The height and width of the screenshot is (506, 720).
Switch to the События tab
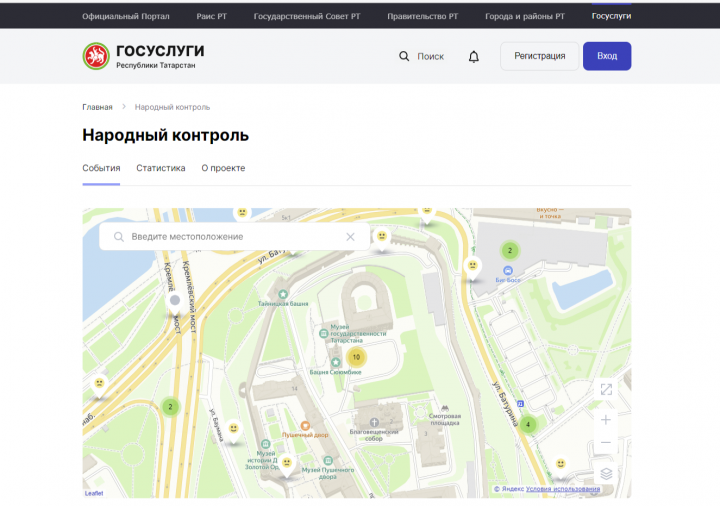(101, 168)
